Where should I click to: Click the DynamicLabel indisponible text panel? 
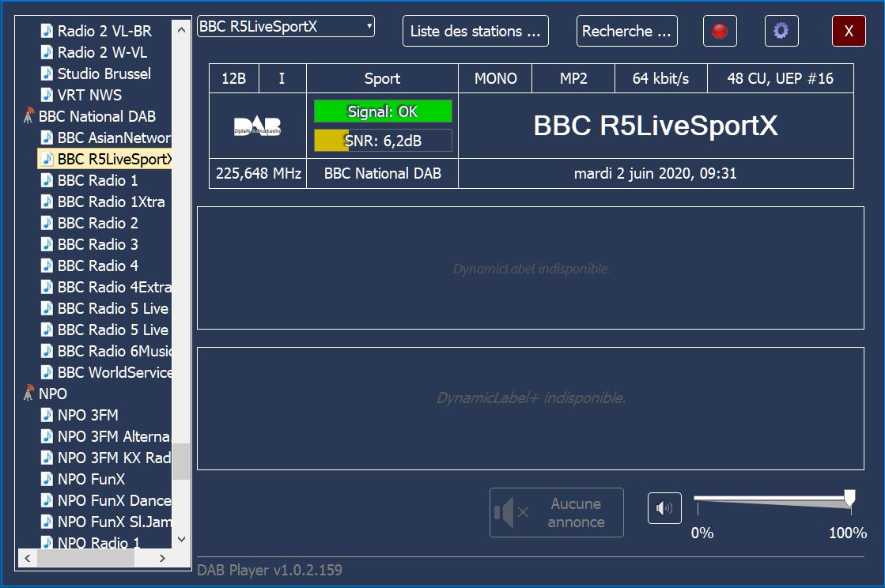click(x=531, y=268)
